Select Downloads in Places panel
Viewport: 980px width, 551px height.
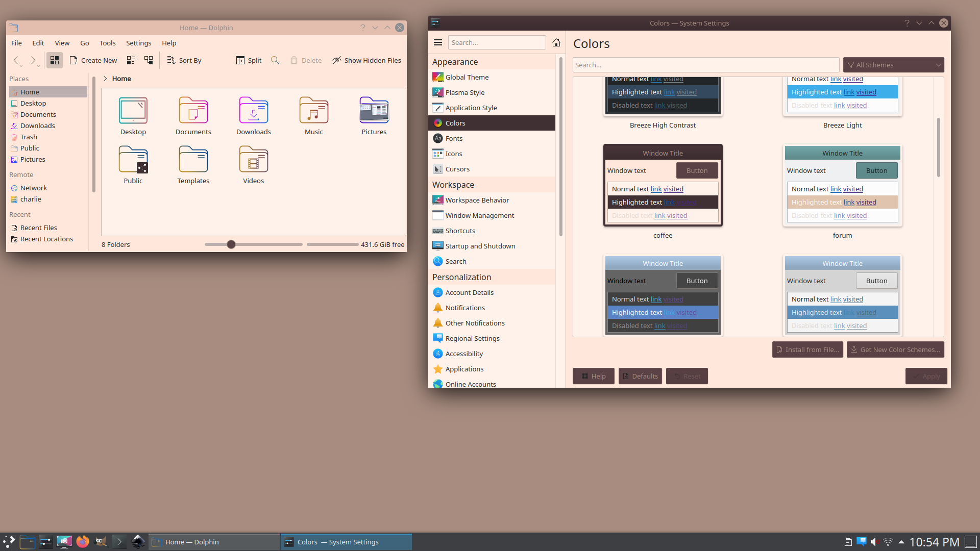(48, 126)
